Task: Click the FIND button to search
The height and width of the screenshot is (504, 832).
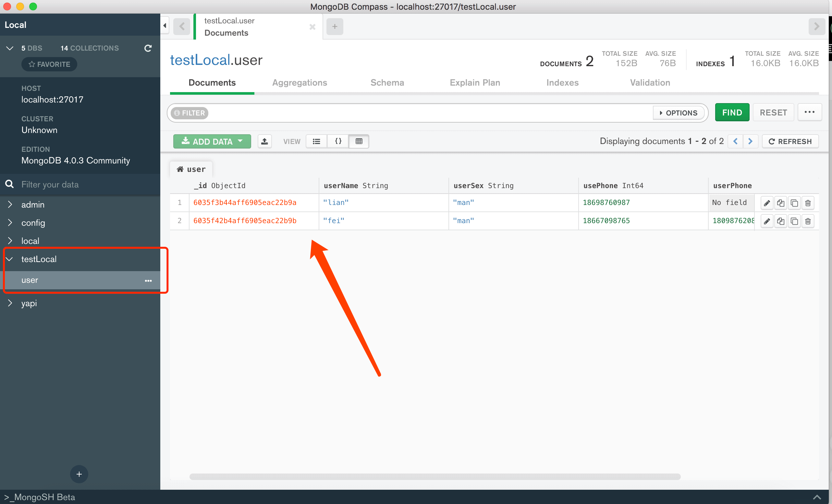Action: [x=731, y=112]
